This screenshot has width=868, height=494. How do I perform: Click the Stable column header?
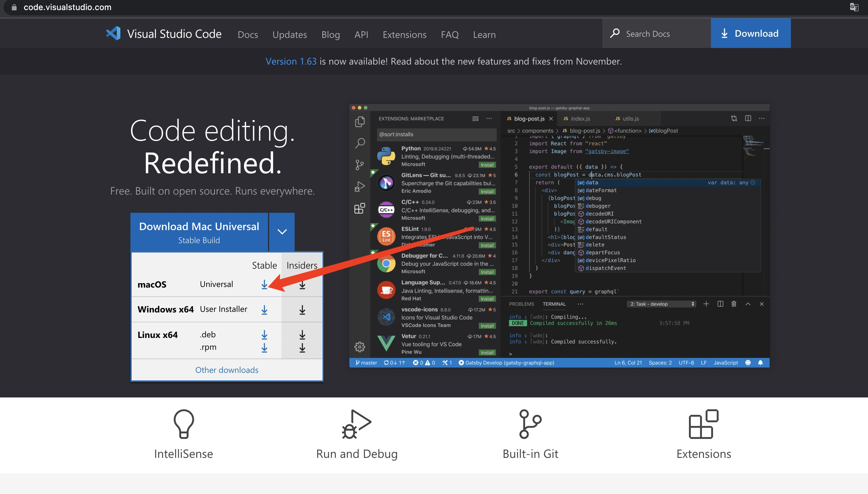click(264, 265)
